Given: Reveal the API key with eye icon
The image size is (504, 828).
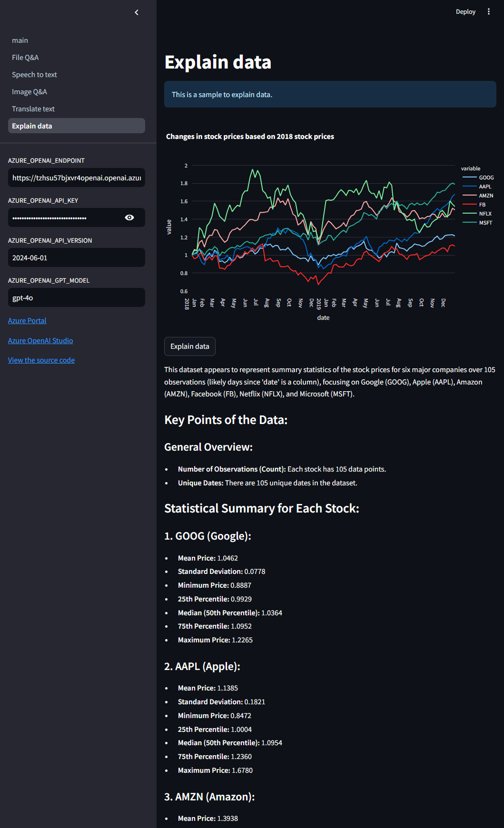Looking at the screenshot, I should click(x=129, y=217).
